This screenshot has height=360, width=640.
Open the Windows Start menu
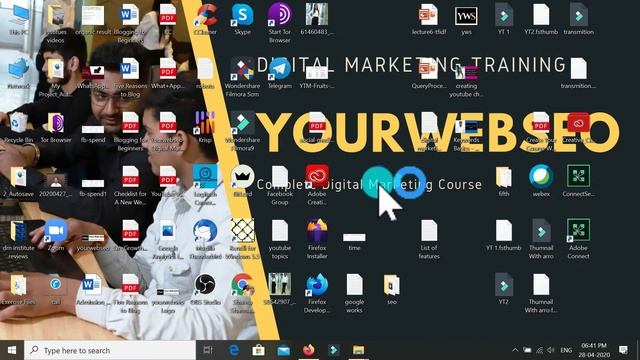[x=12, y=350]
